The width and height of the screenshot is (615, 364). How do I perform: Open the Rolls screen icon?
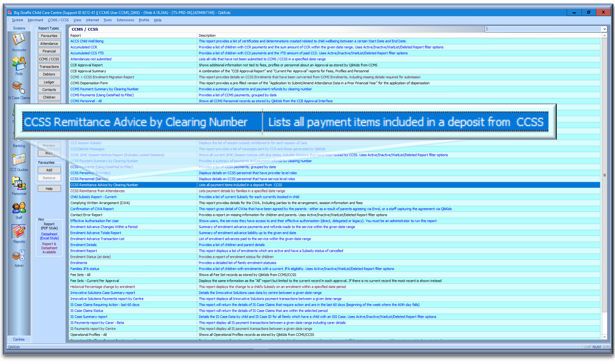(18, 64)
